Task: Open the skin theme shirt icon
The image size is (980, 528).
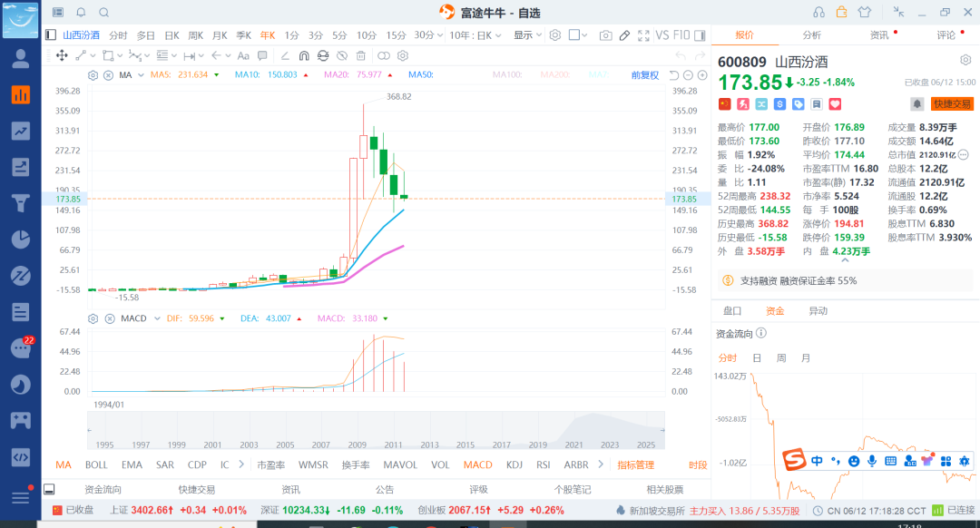Action: point(865,12)
